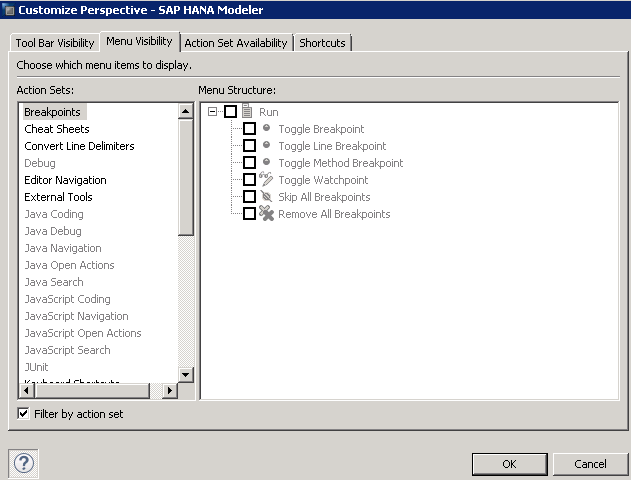Click the Cancel button
Viewport: 631px width, 480px height.
pyautogui.click(x=590, y=464)
